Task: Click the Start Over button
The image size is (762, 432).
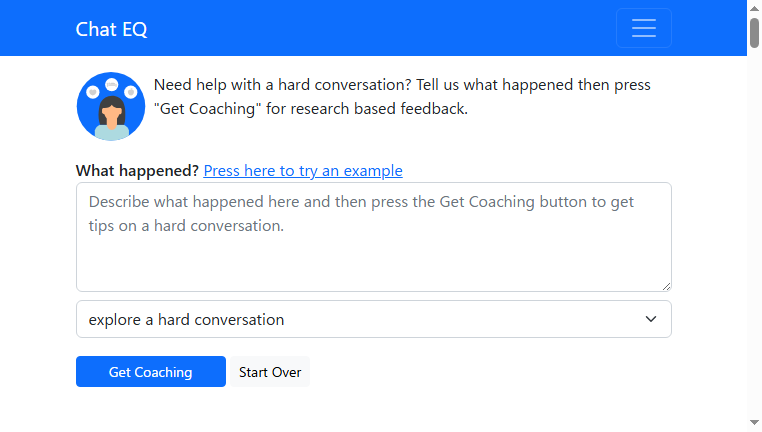Action: pos(270,372)
